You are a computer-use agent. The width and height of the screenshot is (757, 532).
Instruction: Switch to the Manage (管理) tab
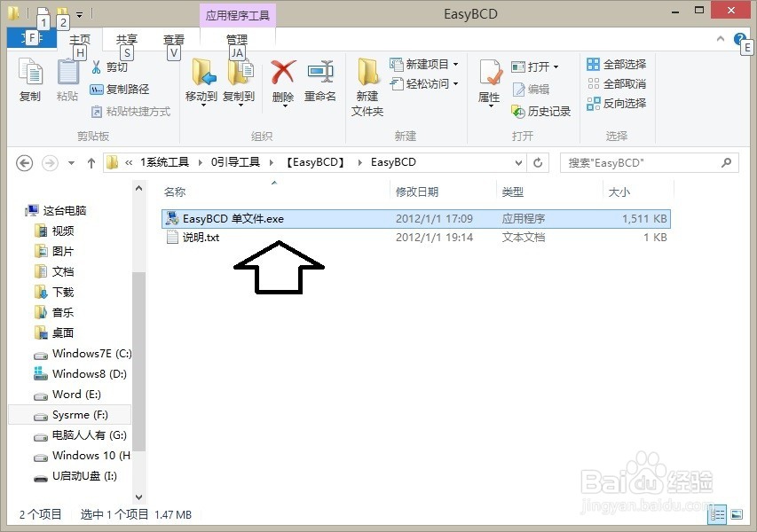pos(237,39)
